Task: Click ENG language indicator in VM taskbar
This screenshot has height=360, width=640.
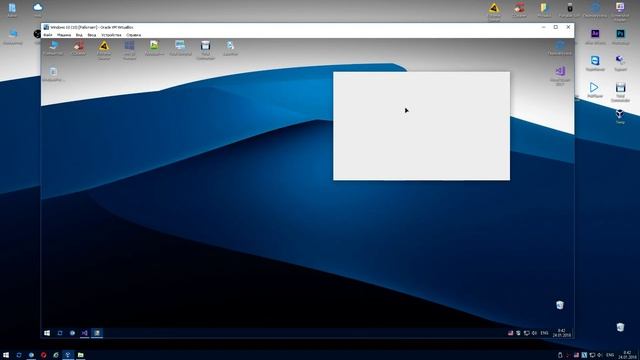Action: pos(544,333)
